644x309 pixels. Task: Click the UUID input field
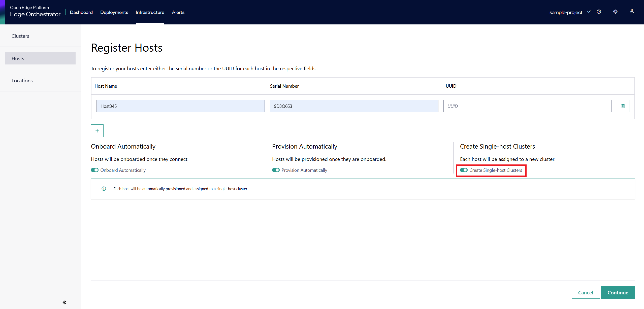click(x=527, y=106)
